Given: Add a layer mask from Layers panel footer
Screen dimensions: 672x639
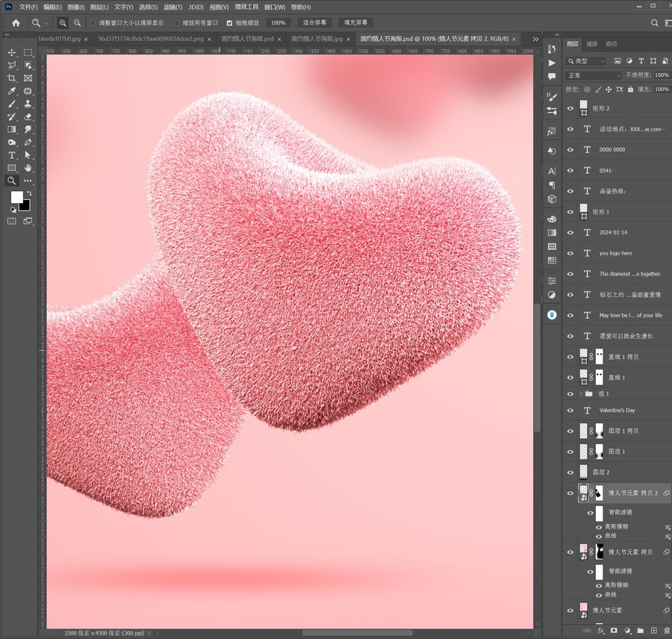Looking at the screenshot, I should 614,631.
